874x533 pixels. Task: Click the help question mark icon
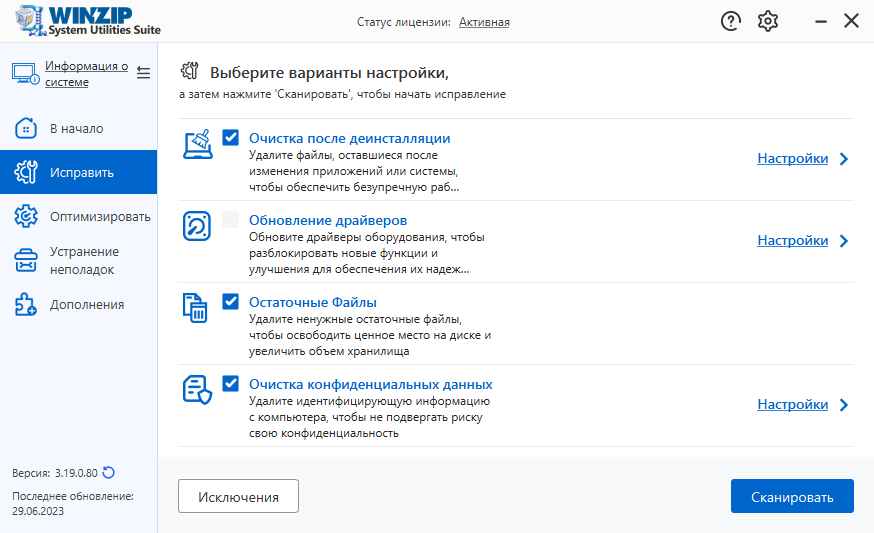click(x=731, y=21)
